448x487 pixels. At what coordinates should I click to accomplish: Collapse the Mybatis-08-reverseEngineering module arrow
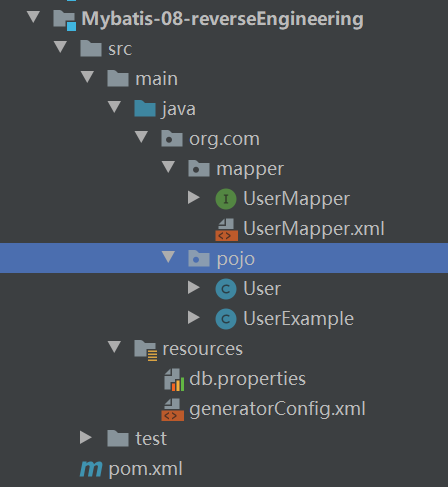(x=33, y=17)
